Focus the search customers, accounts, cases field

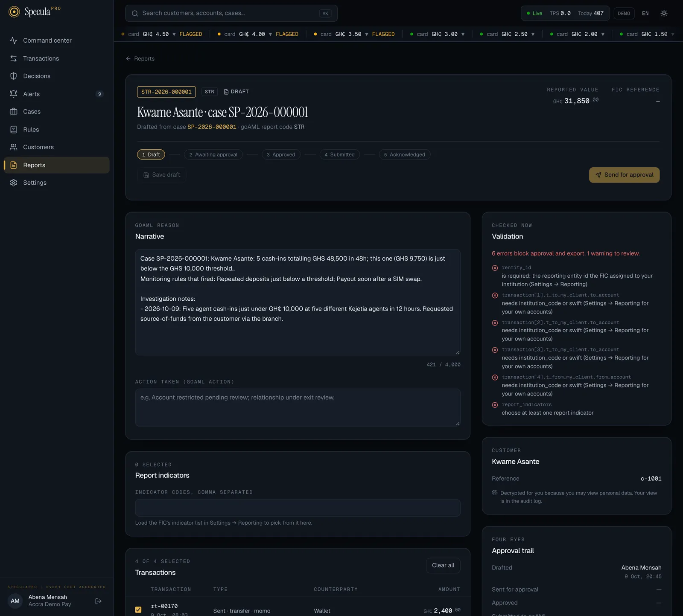coord(231,13)
